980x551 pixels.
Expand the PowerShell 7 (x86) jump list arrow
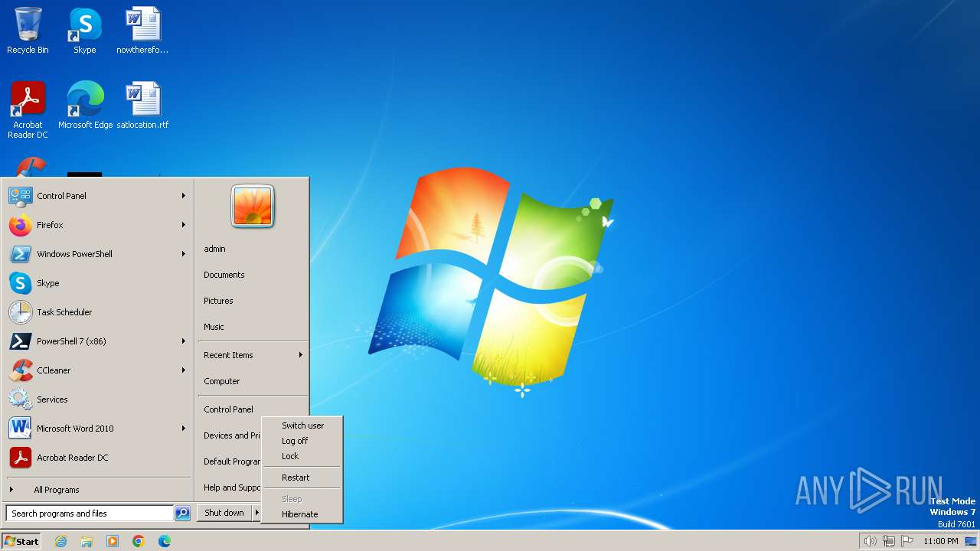click(184, 341)
